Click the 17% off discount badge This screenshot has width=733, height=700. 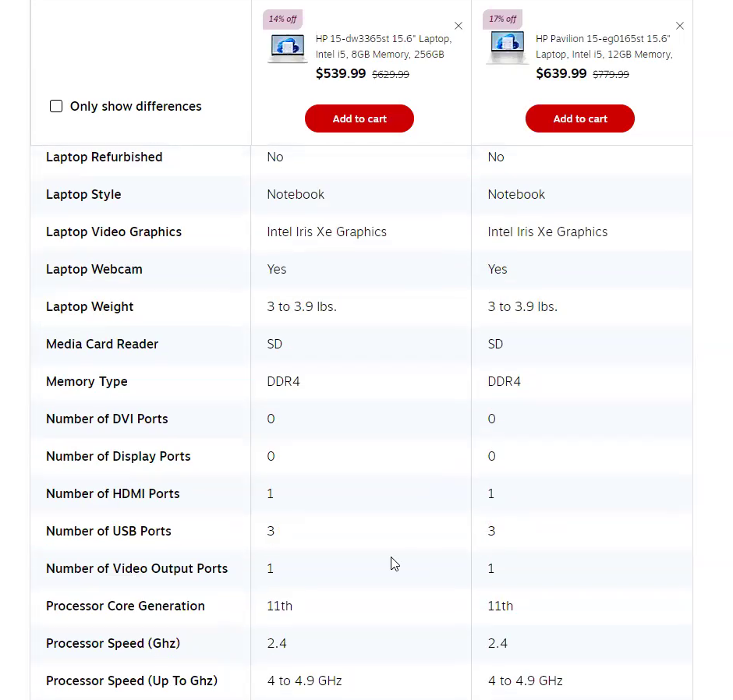pos(502,19)
